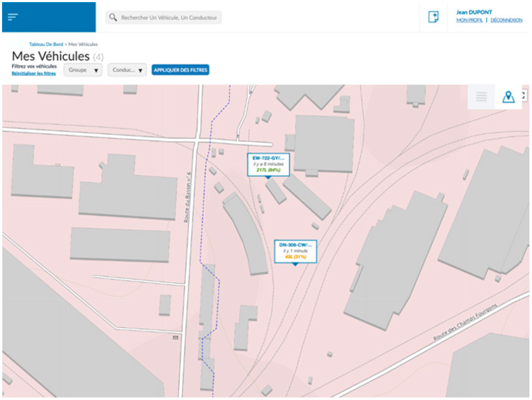Select the DN-308-CW vehicle marker
The image size is (532, 400).
[x=295, y=251]
